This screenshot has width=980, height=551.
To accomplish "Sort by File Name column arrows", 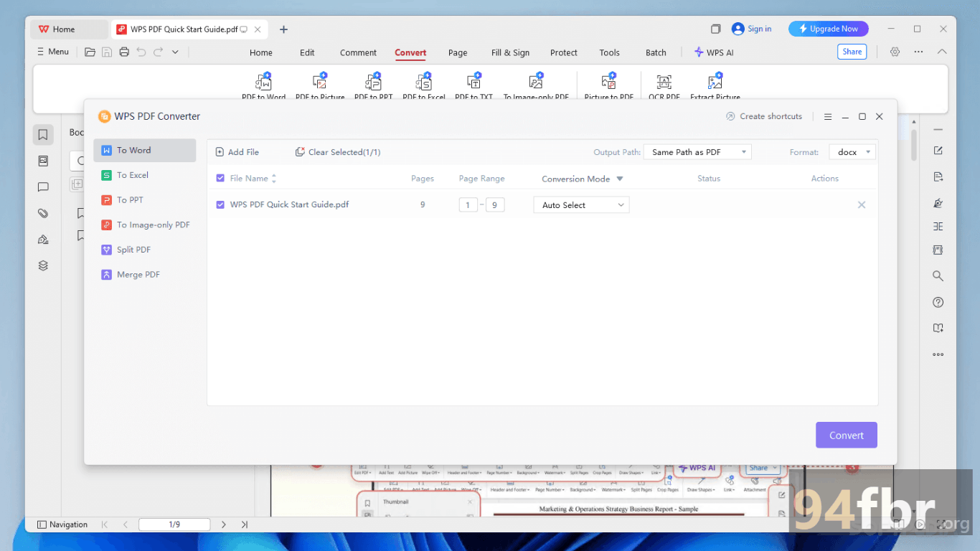I will tap(274, 179).
